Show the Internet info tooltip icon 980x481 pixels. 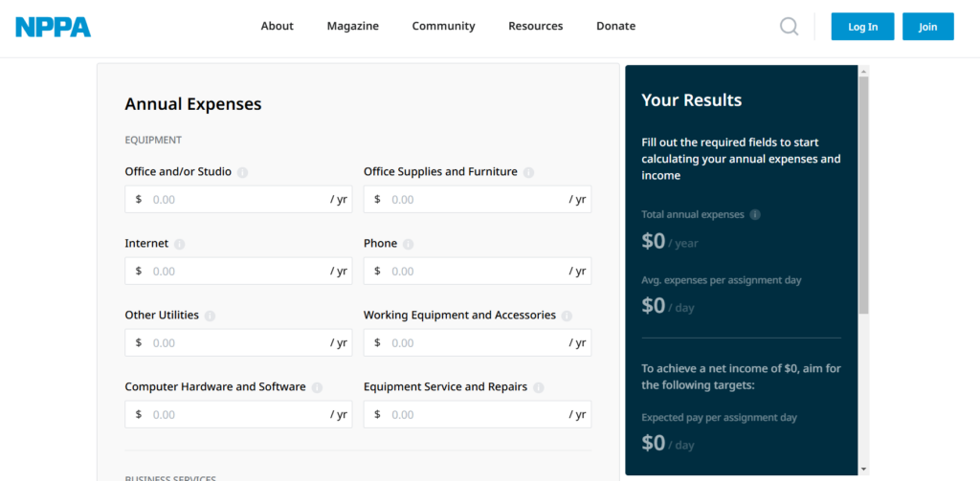point(179,245)
